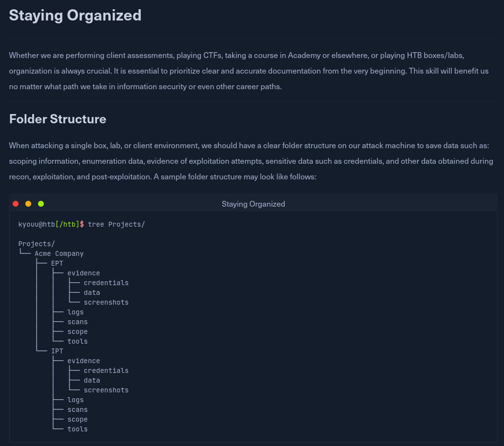Select the "Folder Structure" section heading

58,119
